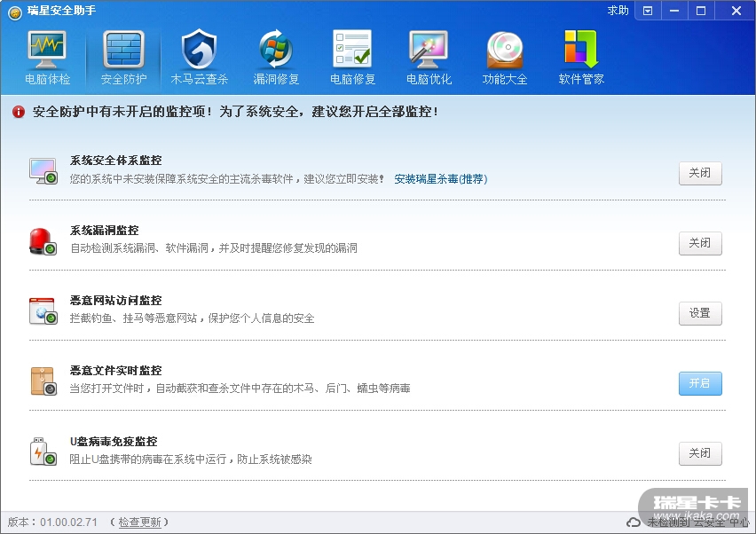Enable 恶意文件实时监控 with 开启 button
The image size is (756, 534).
(x=700, y=383)
